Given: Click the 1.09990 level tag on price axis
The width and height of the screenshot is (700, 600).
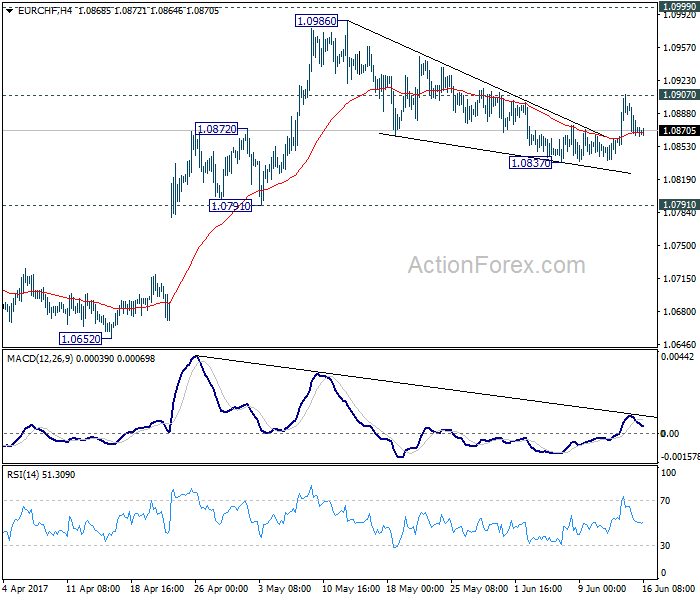Looking at the screenshot, I should (679, 6).
